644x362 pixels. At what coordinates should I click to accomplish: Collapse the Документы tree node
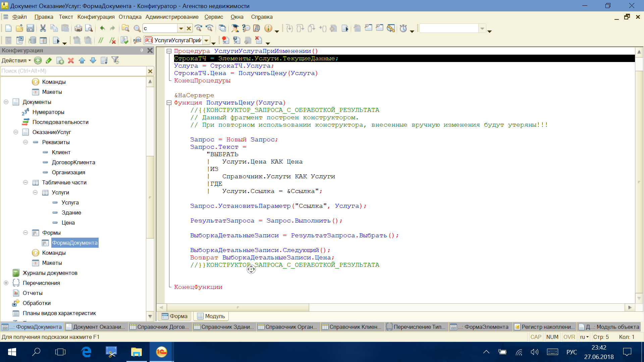pos(6,102)
